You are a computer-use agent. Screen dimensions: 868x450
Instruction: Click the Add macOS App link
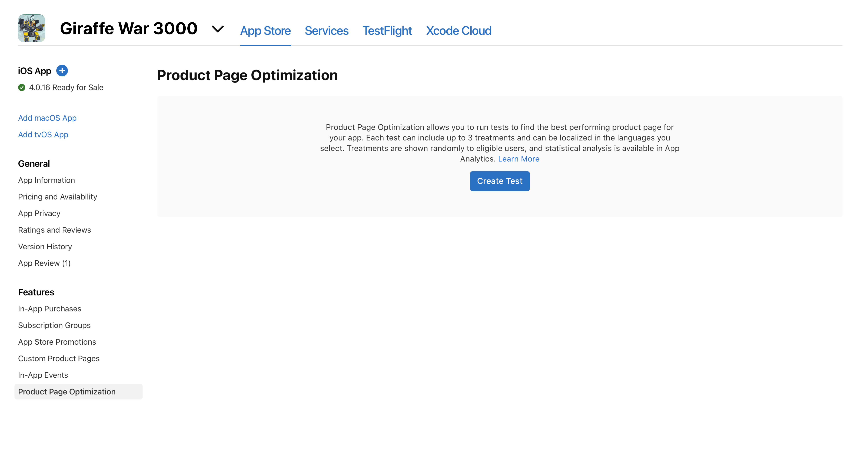click(47, 118)
